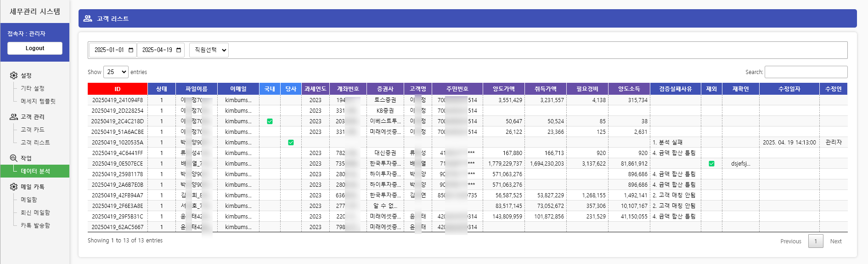The width and height of the screenshot is (868, 264).
Task: Go to Previous page
Action: pos(790,241)
